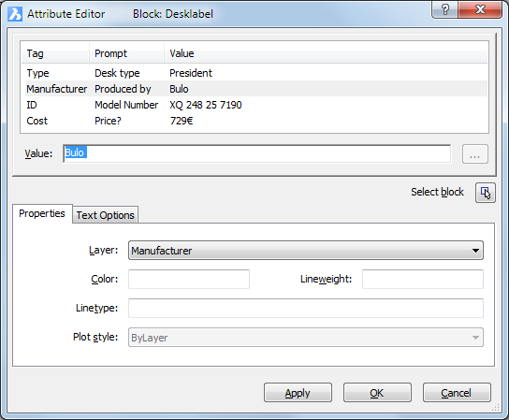Viewport: 509px width, 420px height.
Task: Select the Type attribute row
Action: tap(255, 73)
